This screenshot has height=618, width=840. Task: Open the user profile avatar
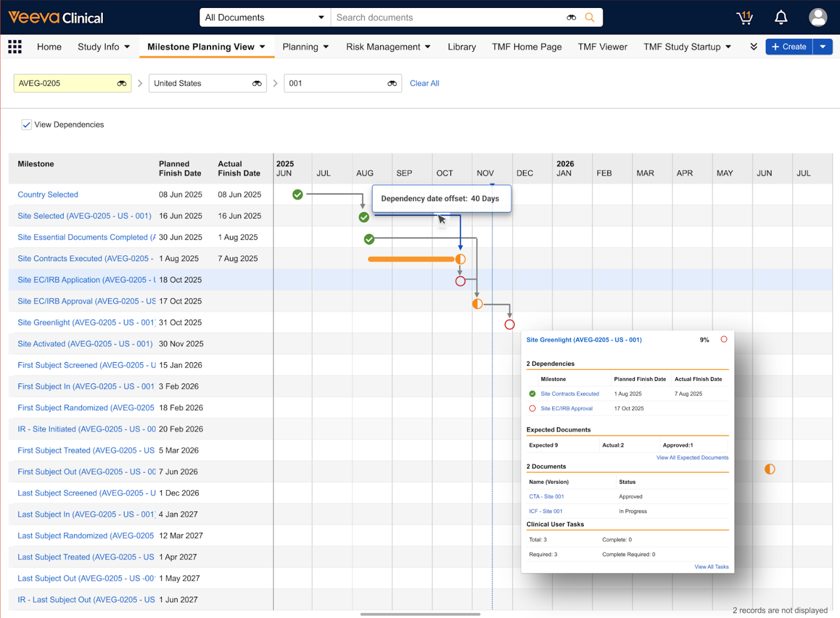pyautogui.click(x=817, y=18)
